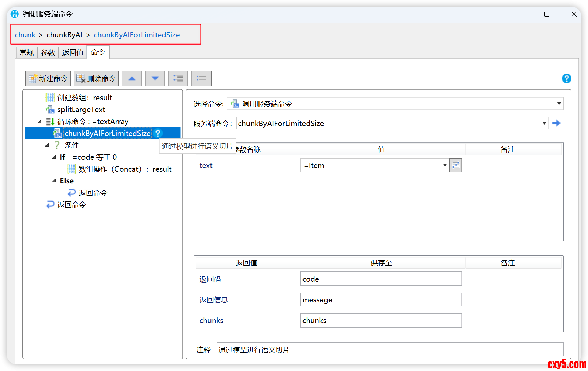Open help via the blue question mark icon
The height and width of the screenshot is (371, 588).
pyautogui.click(x=566, y=78)
